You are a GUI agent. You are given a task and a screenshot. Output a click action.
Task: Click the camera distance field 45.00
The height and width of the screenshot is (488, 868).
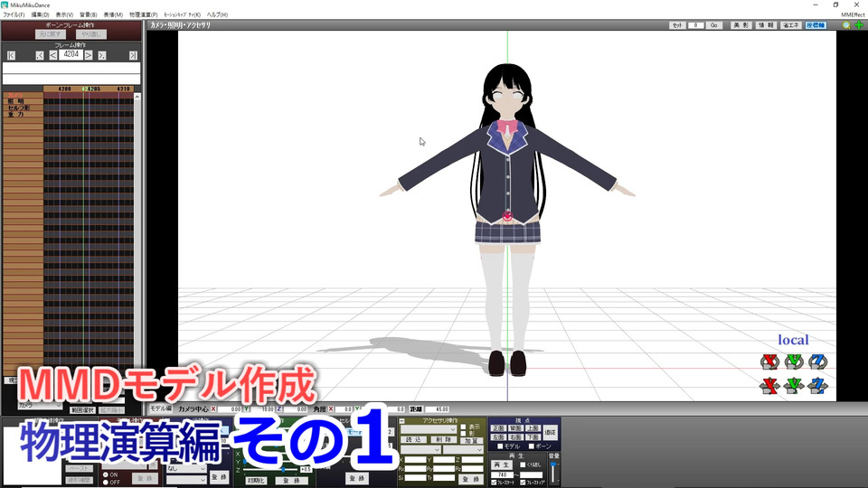438,409
